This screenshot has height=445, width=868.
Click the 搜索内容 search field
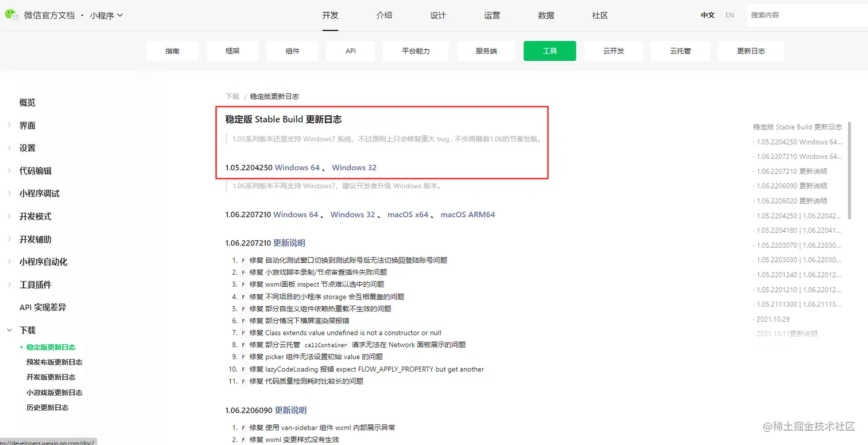pos(807,15)
